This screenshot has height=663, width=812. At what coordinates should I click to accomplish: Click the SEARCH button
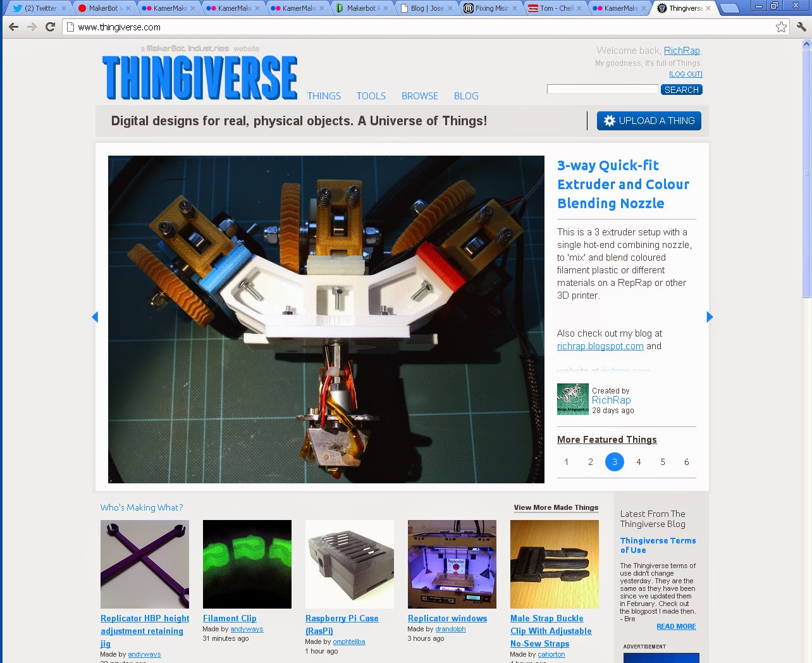(x=682, y=90)
